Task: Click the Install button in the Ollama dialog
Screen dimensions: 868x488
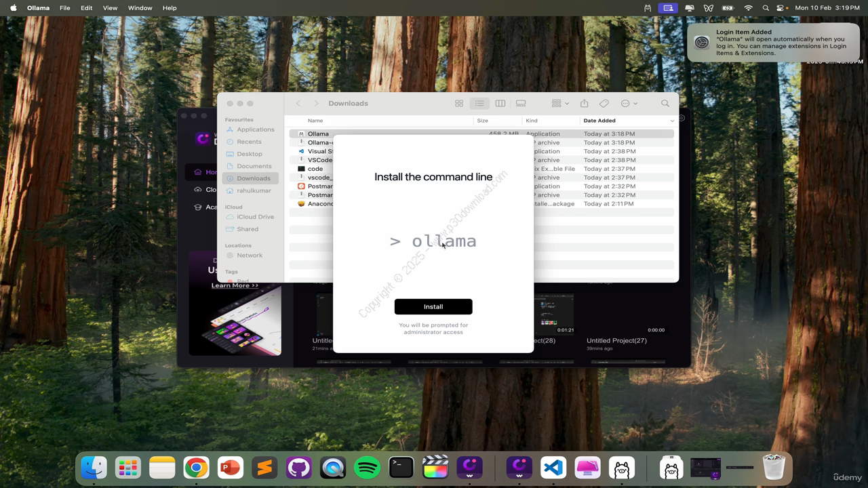Action: [x=433, y=306]
